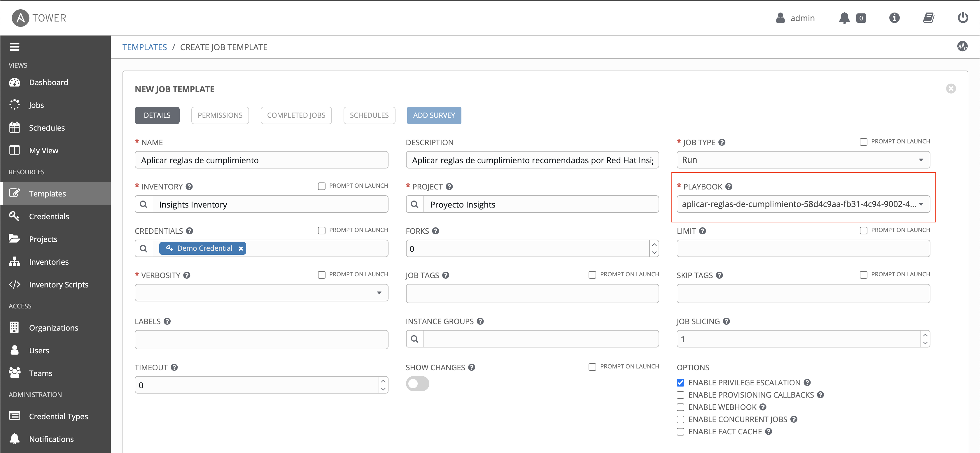Check Enable Provisioning Callbacks
This screenshot has height=453, width=980.
coord(680,395)
